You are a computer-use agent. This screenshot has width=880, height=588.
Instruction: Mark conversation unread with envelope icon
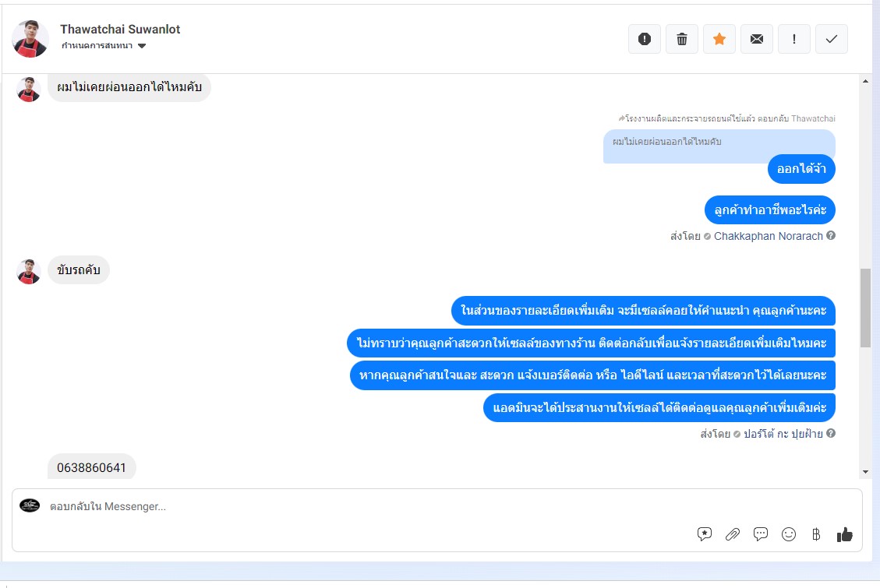point(757,39)
